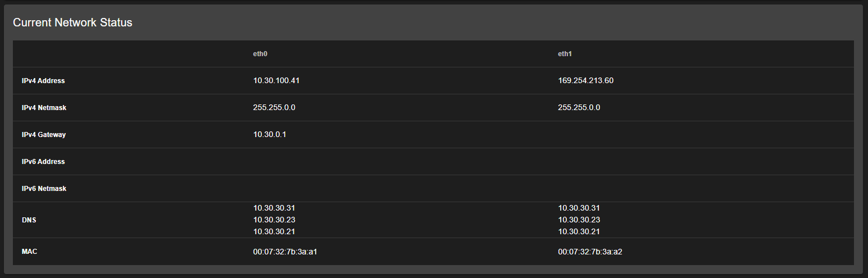Click eth0 DNS entry 10.30.30.31
This screenshot has width=868, height=278.
(x=274, y=208)
